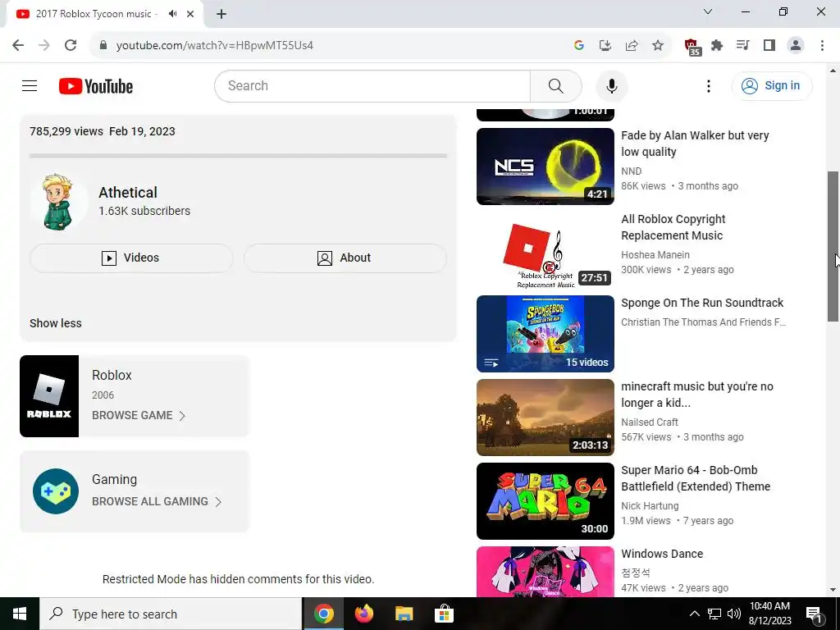
Task: Open minecraft music but you're no longer a kid
Action: (x=697, y=395)
